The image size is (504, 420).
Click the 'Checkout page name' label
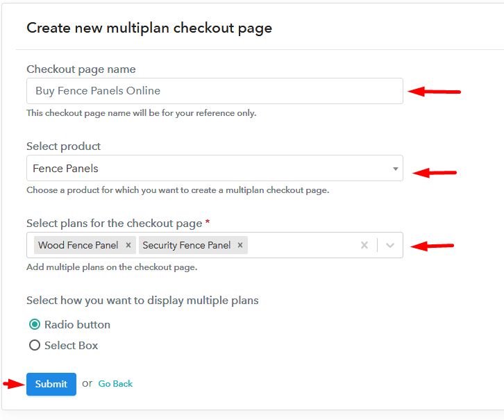[x=81, y=69]
